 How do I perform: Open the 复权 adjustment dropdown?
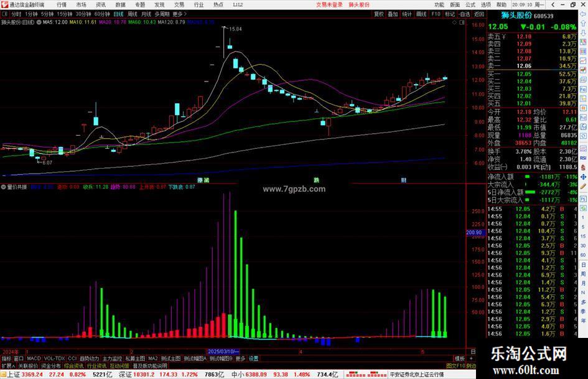click(379, 14)
